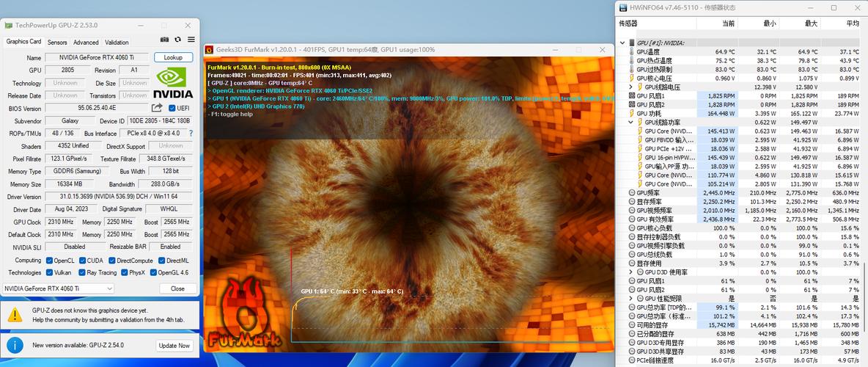Toggle the OpenCL checkbox

(49, 261)
